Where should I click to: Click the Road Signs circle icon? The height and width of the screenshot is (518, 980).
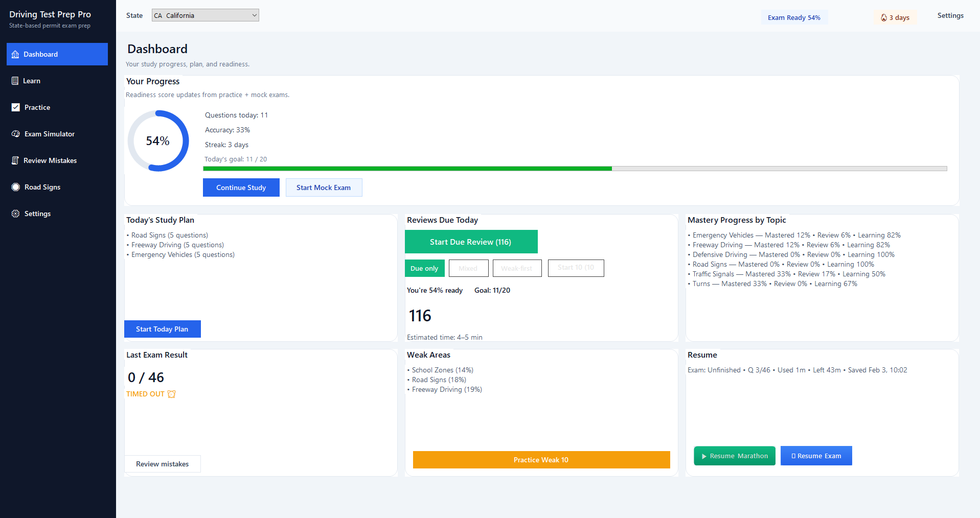[x=16, y=187]
